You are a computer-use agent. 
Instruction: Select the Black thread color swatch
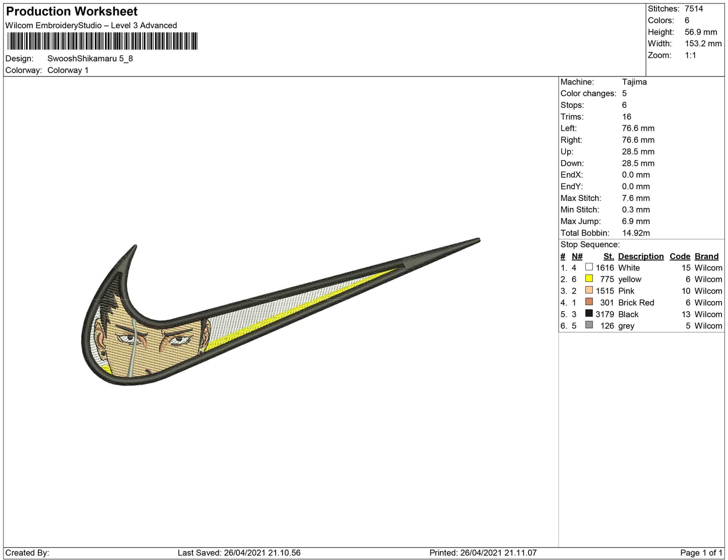(x=589, y=313)
